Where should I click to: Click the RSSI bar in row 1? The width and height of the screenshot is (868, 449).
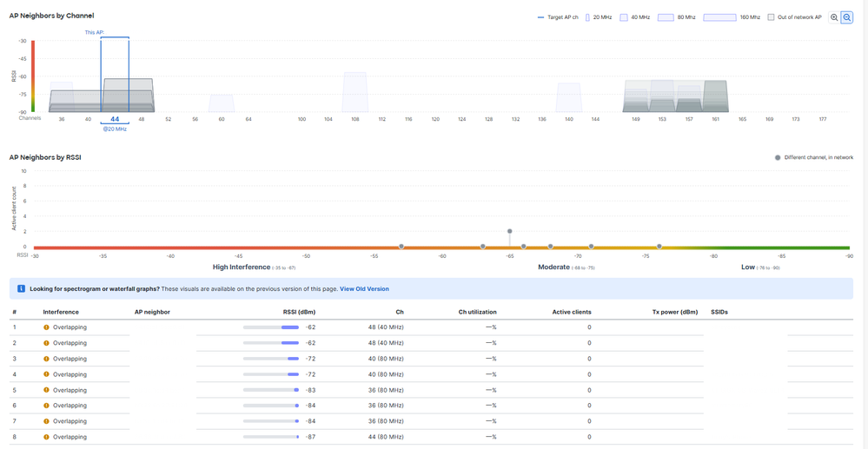click(271, 327)
